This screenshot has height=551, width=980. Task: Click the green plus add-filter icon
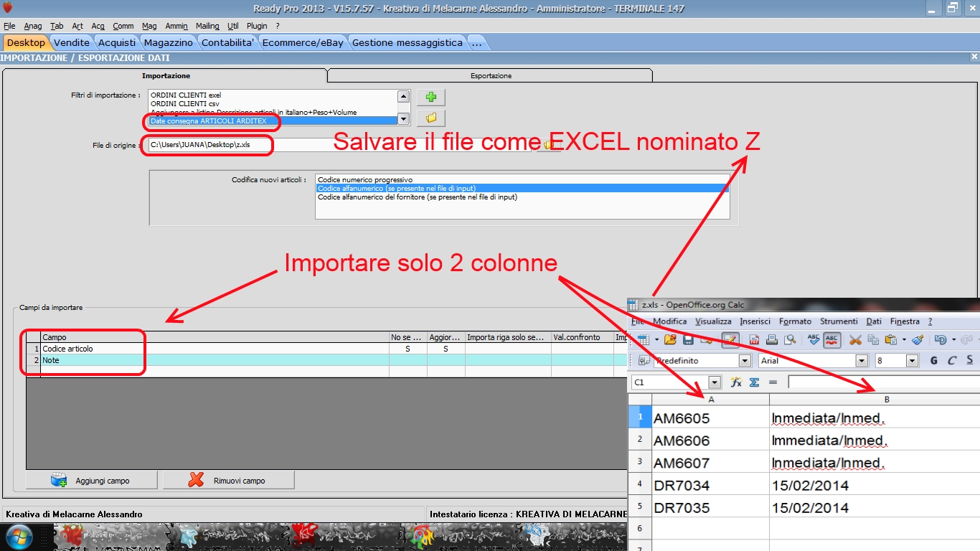pyautogui.click(x=431, y=98)
